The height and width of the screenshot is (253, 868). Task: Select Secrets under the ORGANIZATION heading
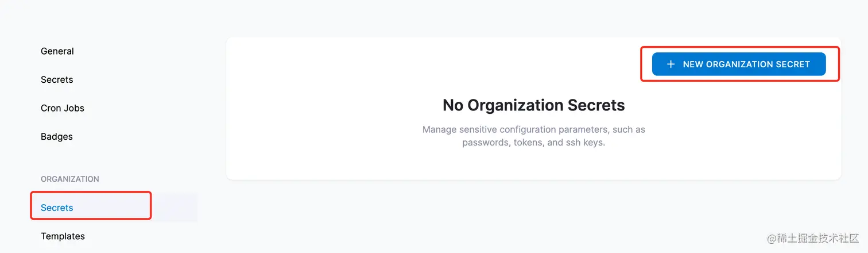click(57, 208)
